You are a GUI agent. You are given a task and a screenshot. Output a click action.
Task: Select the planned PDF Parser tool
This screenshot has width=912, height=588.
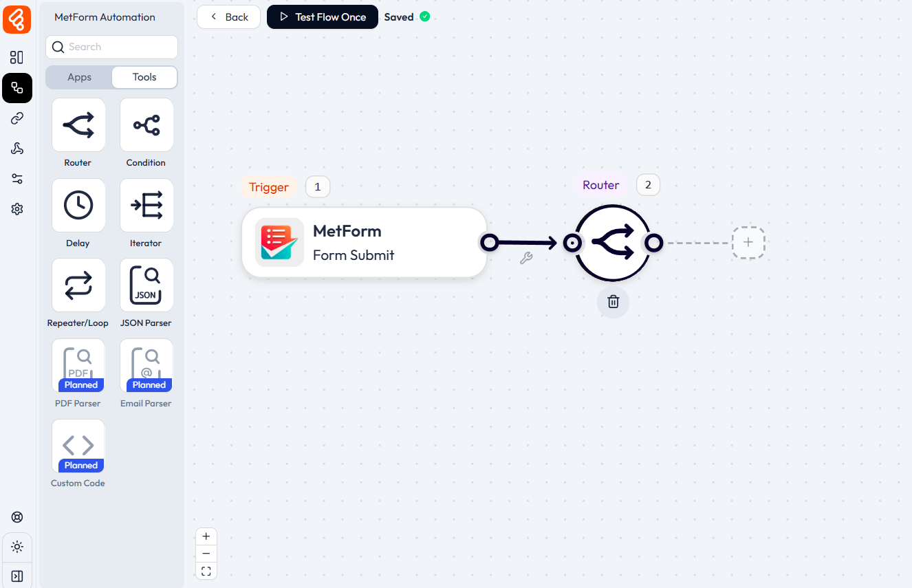tap(78, 365)
